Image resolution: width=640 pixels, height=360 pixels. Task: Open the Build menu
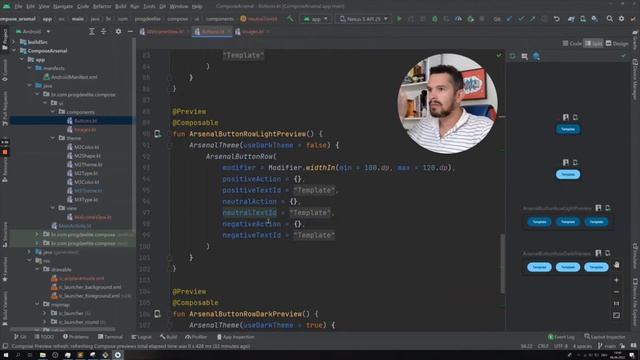click(x=120, y=6)
